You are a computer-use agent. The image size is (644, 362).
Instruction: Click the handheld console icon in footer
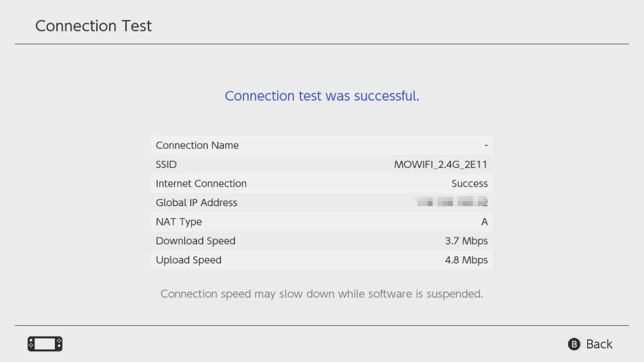45,344
